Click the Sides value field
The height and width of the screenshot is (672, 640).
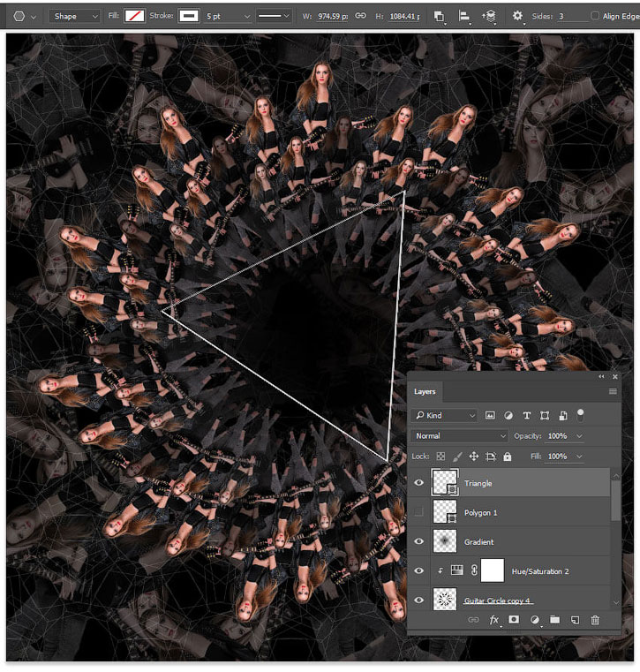coord(571,16)
